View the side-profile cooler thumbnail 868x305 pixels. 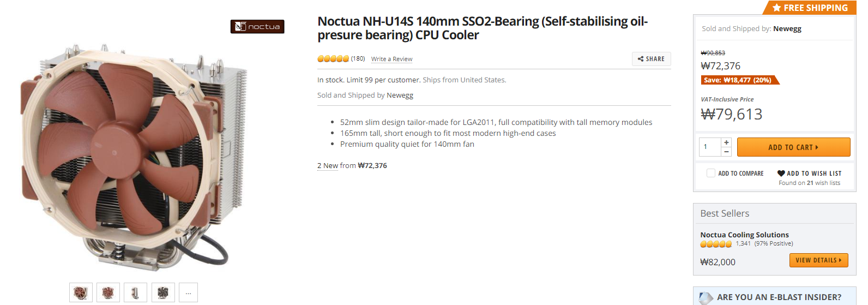point(135,293)
